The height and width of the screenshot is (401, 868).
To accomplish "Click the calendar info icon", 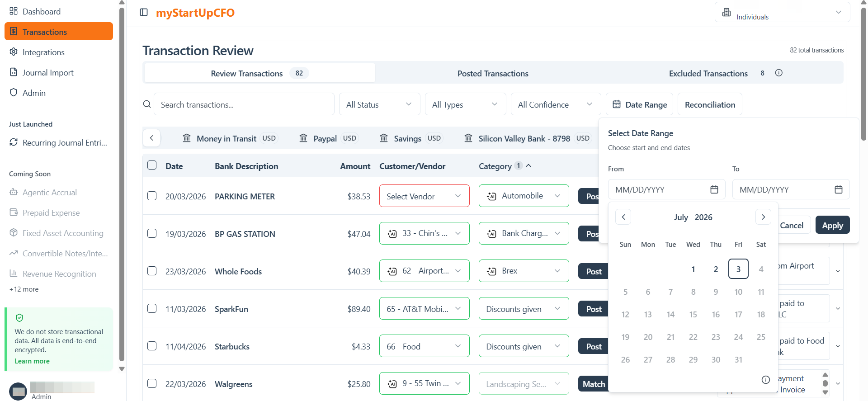I will [x=765, y=380].
